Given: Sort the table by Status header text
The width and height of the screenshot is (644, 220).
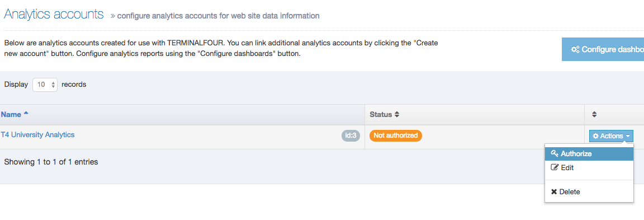Looking at the screenshot, I should pos(381,114).
